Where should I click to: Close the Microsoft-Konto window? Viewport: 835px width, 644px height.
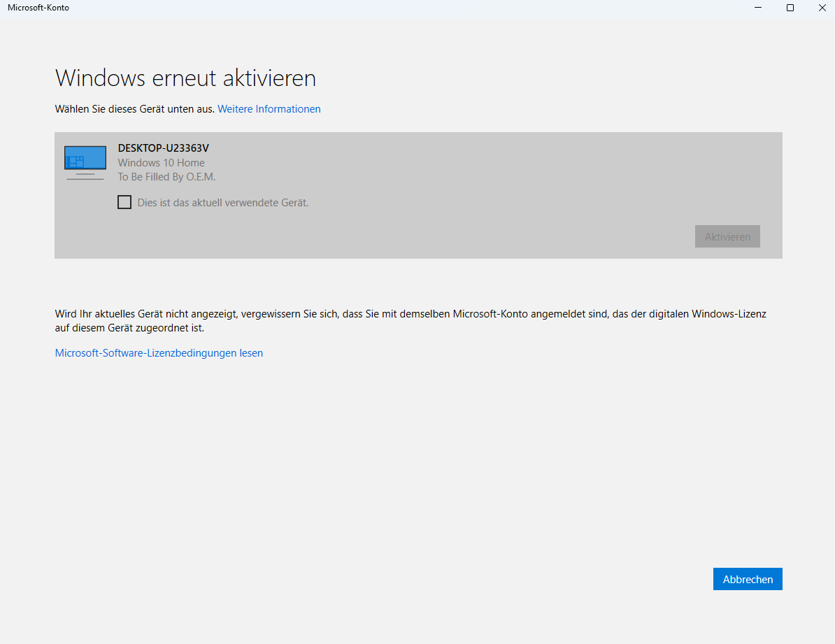tap(822, 8)
